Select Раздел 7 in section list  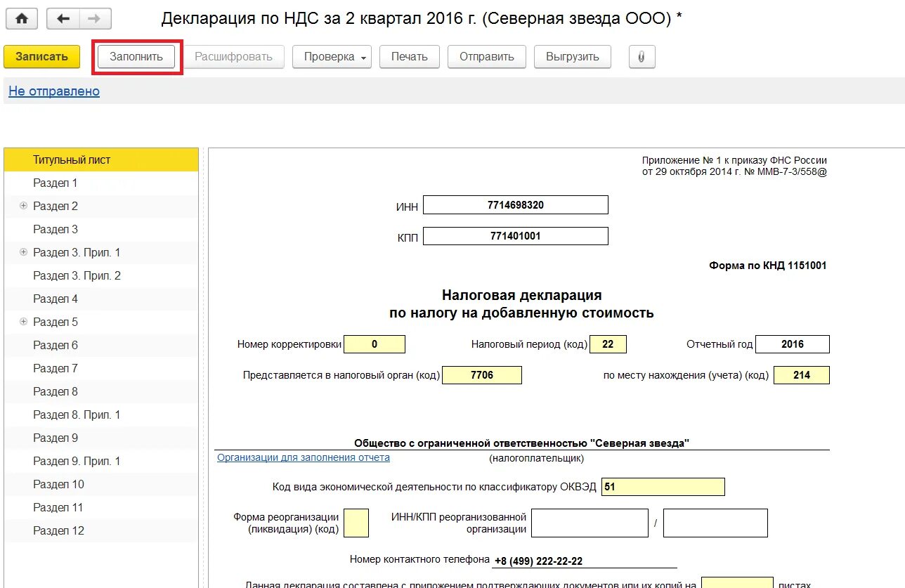101,368
